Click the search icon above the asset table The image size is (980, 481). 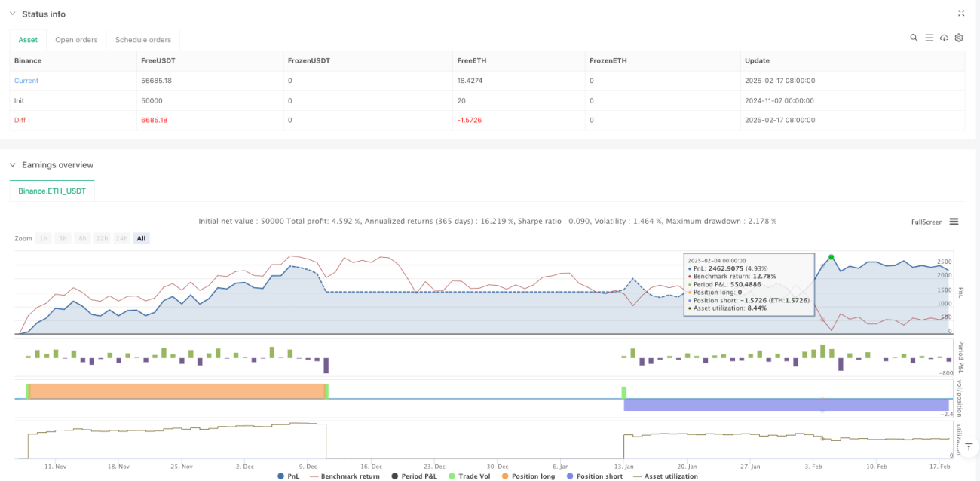click(914, 38)
